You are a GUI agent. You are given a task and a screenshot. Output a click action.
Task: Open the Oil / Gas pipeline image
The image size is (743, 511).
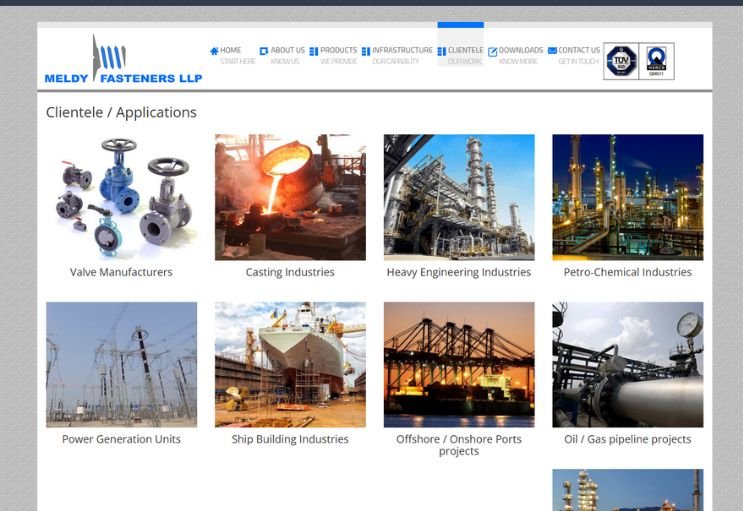click(x=628, y=365)
